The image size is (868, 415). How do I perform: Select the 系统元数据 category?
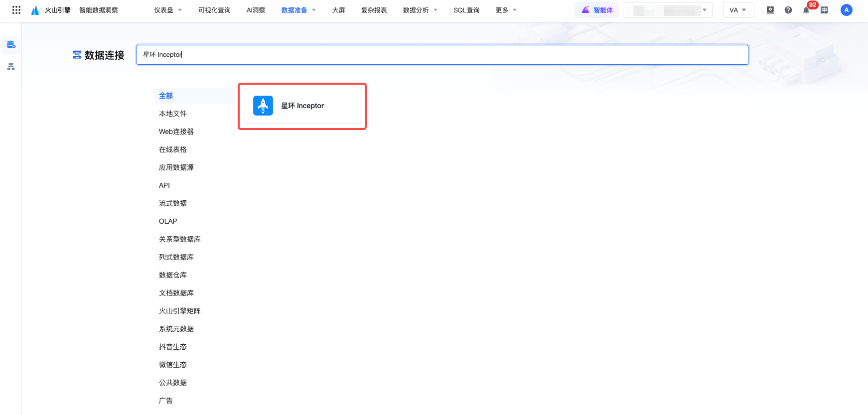point(176,329)
